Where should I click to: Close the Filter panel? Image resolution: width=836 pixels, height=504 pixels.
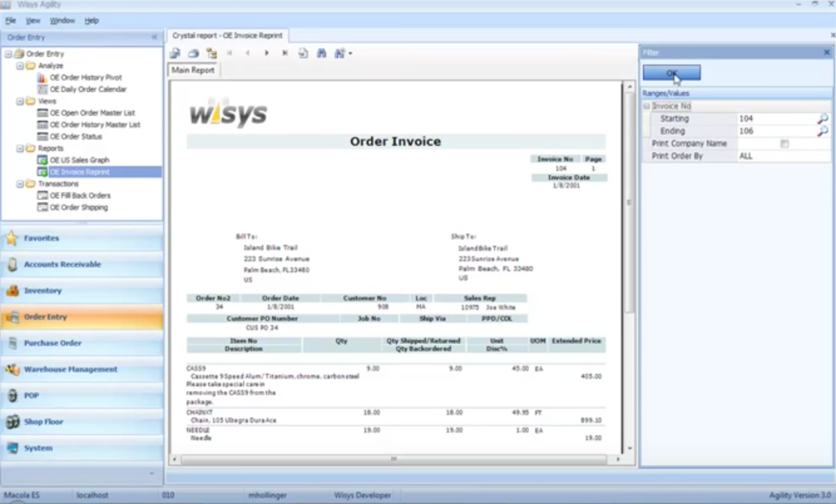[x=827, y=53]
